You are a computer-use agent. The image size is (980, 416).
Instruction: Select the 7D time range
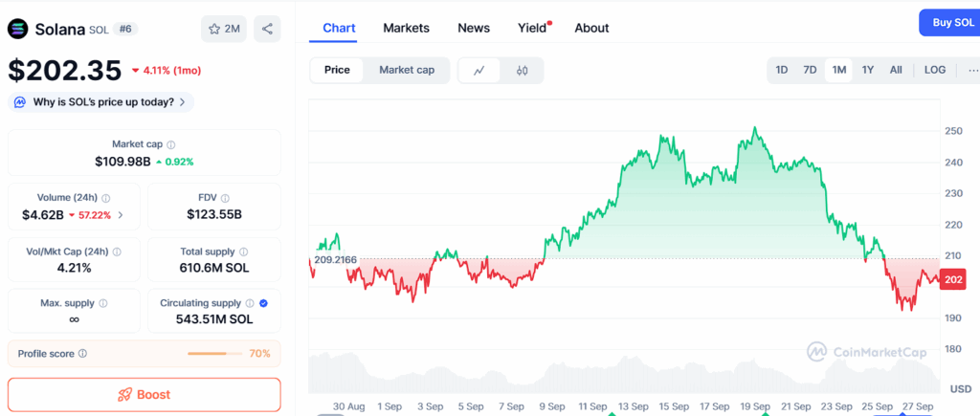click(x=810, y=70)
